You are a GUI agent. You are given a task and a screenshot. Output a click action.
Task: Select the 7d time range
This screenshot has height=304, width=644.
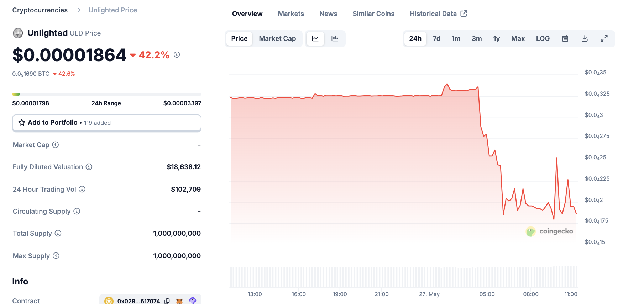click(436, 38)
